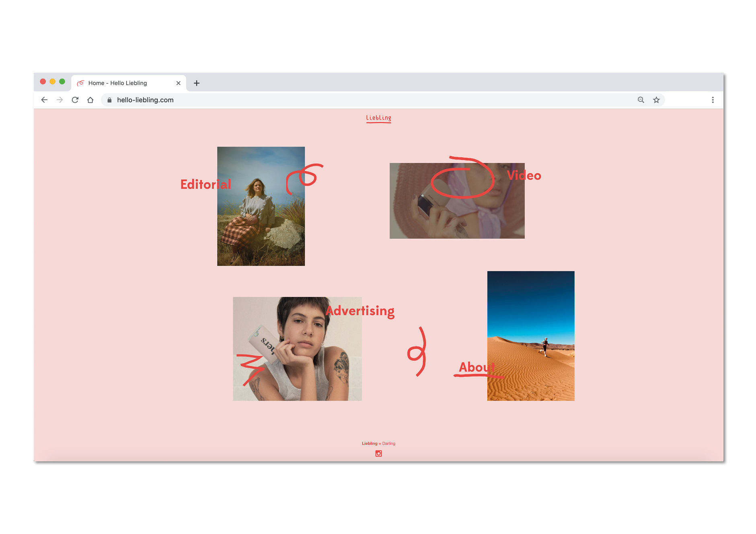Go to the browser home page

[x=90, y=100]
